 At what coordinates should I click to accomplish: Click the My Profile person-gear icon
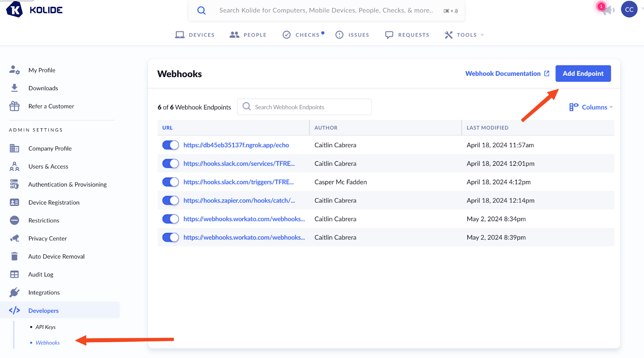[14, 70]
